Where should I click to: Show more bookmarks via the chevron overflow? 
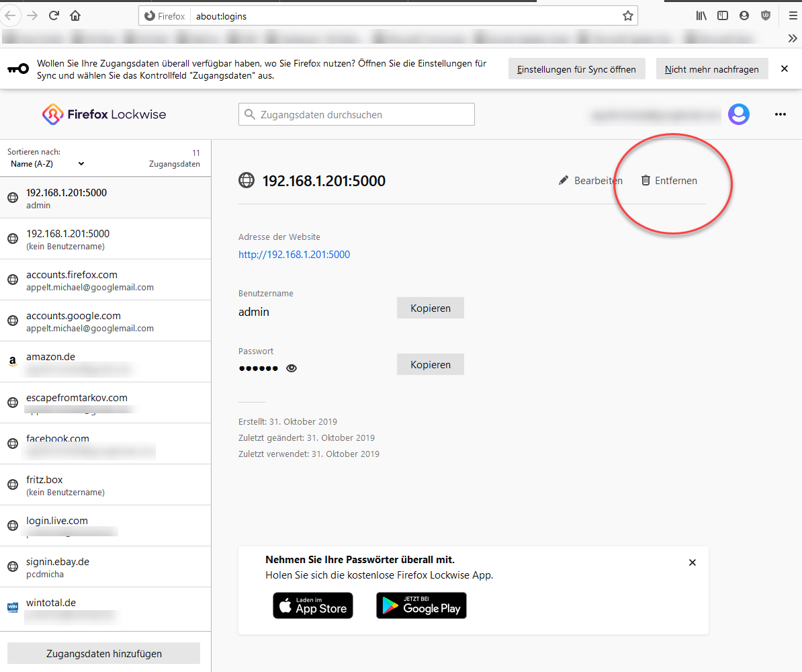point(793,38)
